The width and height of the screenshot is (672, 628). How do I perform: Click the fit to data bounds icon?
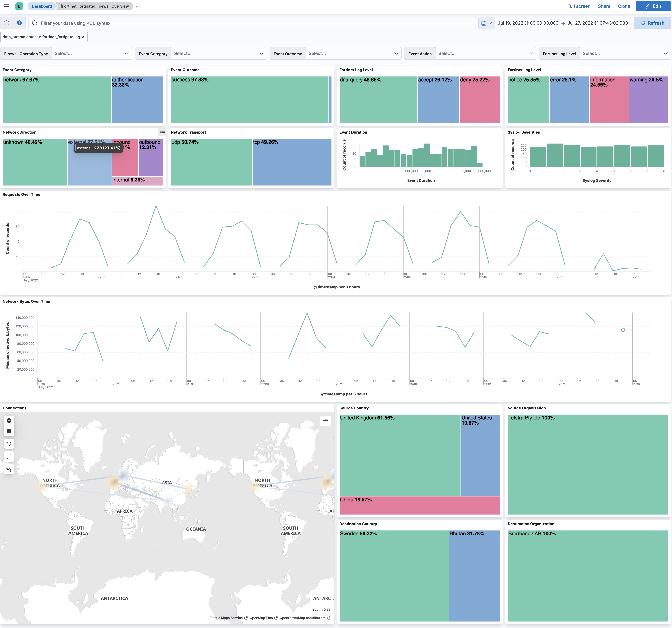tap(9, 444)
